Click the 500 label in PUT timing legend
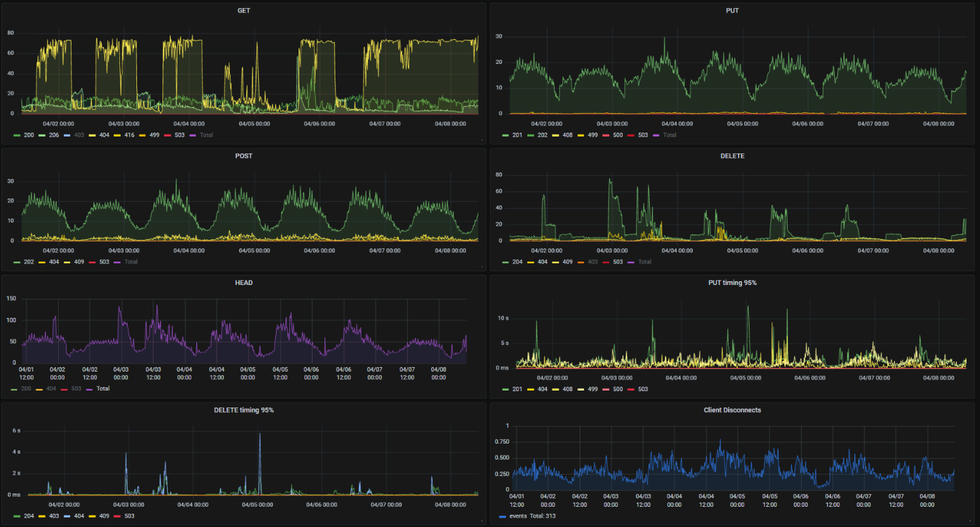This screenshot has height=527, width=980. (618, 389)
